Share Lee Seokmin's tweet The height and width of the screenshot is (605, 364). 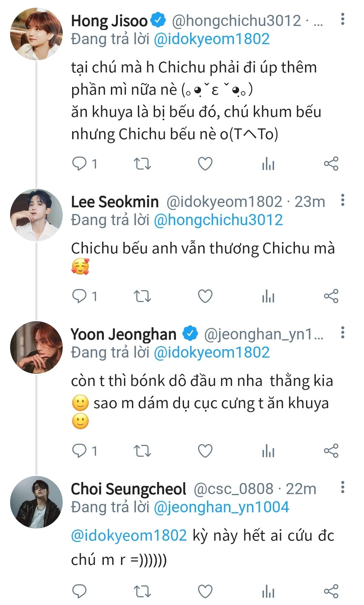tap(331, 296)
